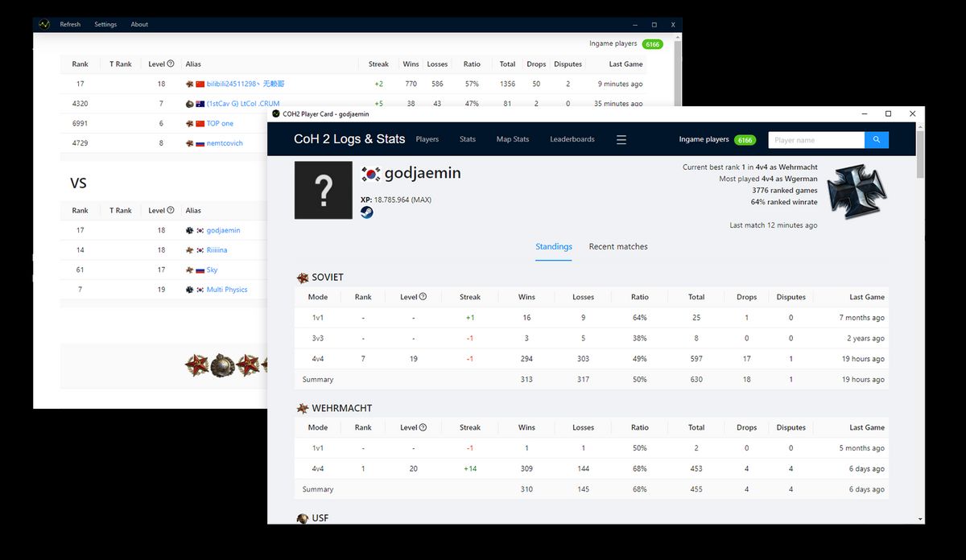
Task: Click the faction icon beside nemtcovich
Action: (190, 143)
